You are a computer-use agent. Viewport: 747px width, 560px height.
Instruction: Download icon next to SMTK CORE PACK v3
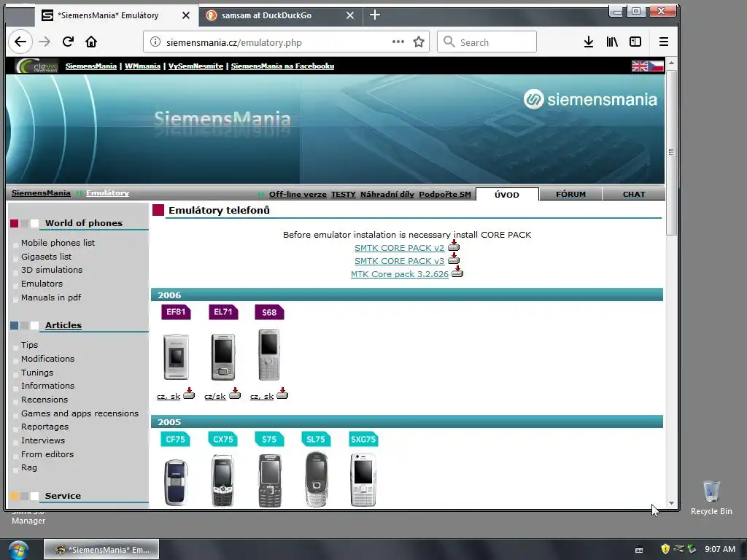[454, 259]
